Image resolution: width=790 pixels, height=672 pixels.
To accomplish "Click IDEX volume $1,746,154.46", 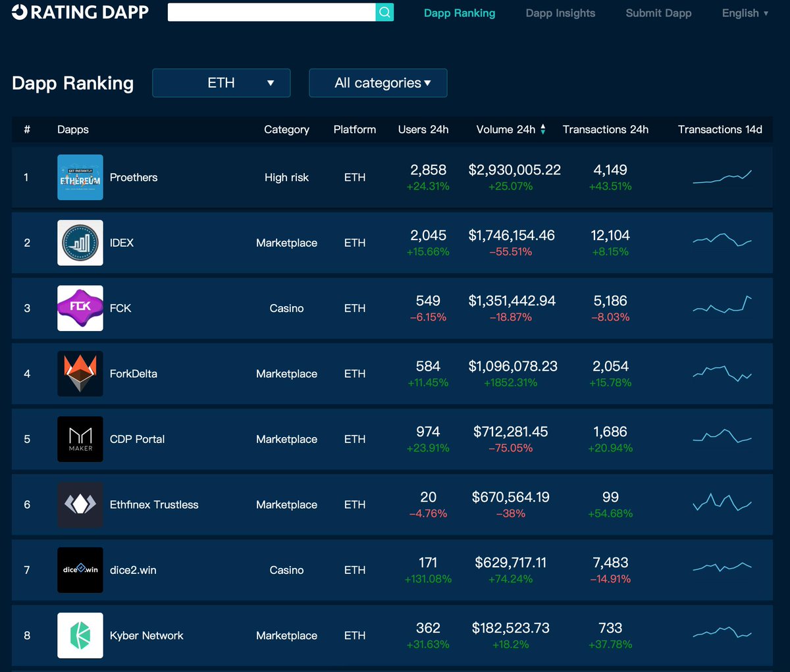I will 512,235.
